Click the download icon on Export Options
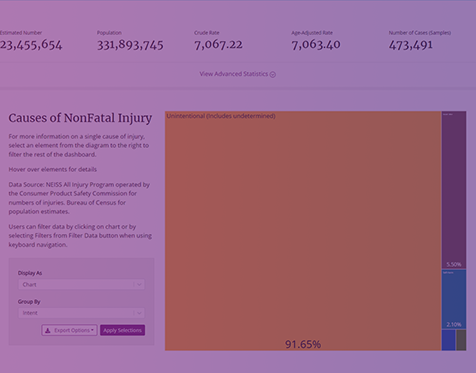This screenshot has height=373, width=476. pos(48,330)
